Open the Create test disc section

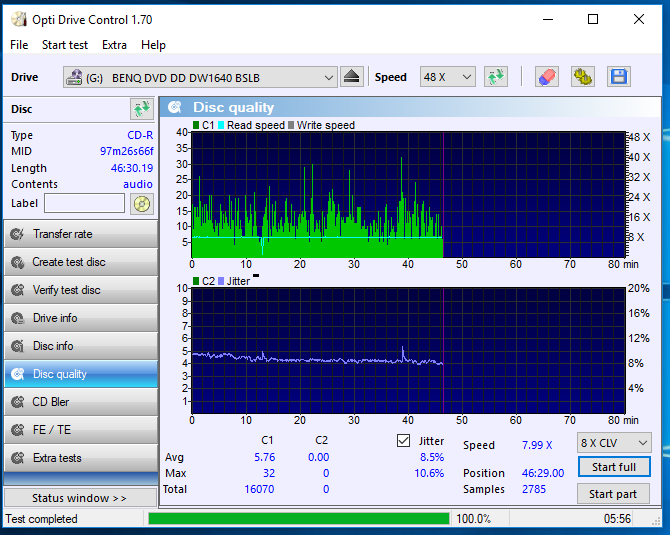coord(81,262)
